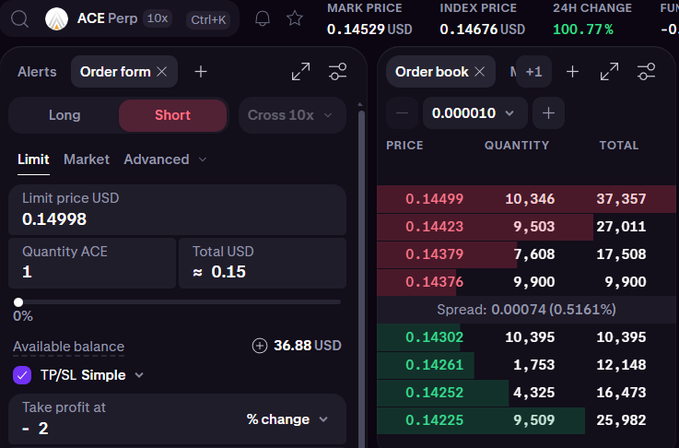Select ask price 0.14499 in order book
Image resolution: width=679 pixels, height=448 pixels.
[434, 199]
